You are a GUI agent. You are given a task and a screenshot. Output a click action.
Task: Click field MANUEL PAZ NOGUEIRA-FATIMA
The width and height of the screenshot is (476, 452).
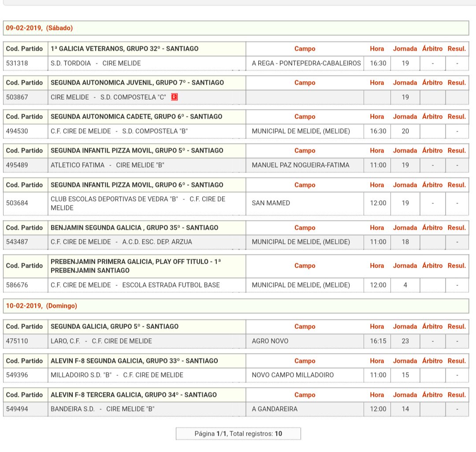(301, 165)
